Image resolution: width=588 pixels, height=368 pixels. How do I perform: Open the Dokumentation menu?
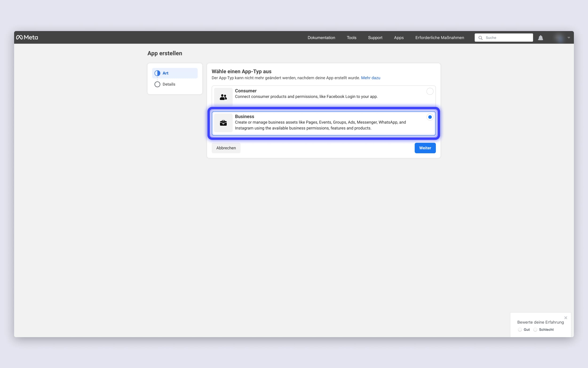click(x=321, y=38)
